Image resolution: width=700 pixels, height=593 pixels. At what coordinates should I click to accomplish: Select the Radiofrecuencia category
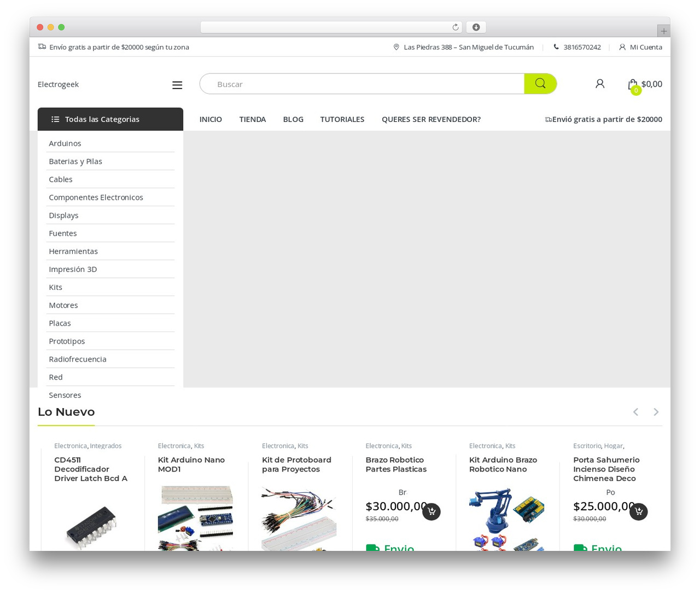78,359
